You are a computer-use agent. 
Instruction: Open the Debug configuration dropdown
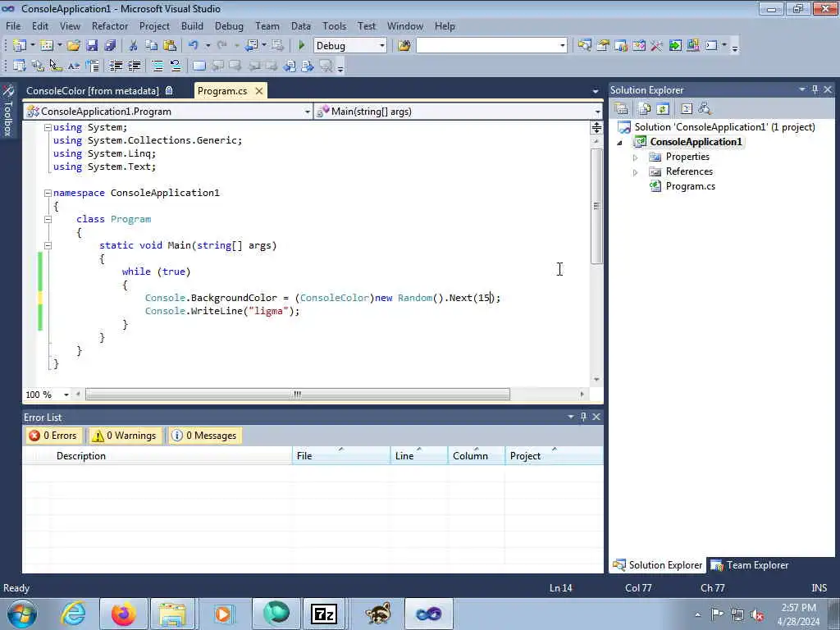click(382, 46)
